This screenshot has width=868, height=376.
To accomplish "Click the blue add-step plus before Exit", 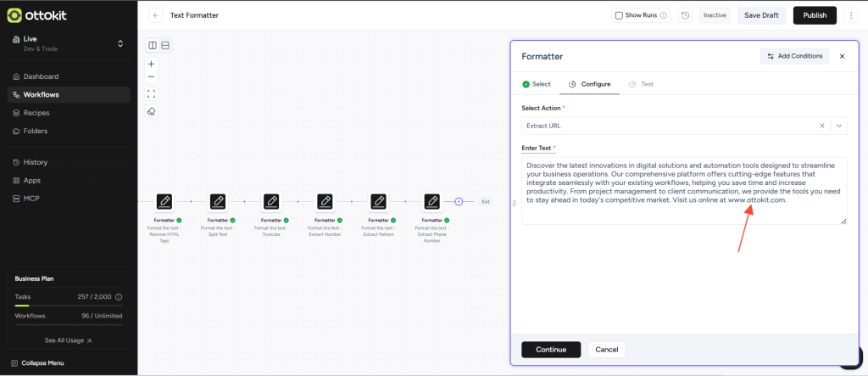I will point(459,201).
